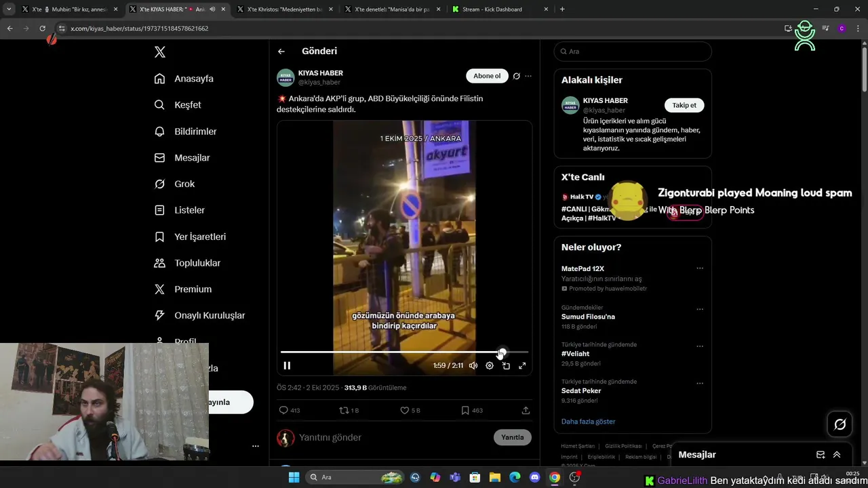Enter video fullscreen mode
The width and height of the screenshot is (868, 488).
(x=522, y=365)
